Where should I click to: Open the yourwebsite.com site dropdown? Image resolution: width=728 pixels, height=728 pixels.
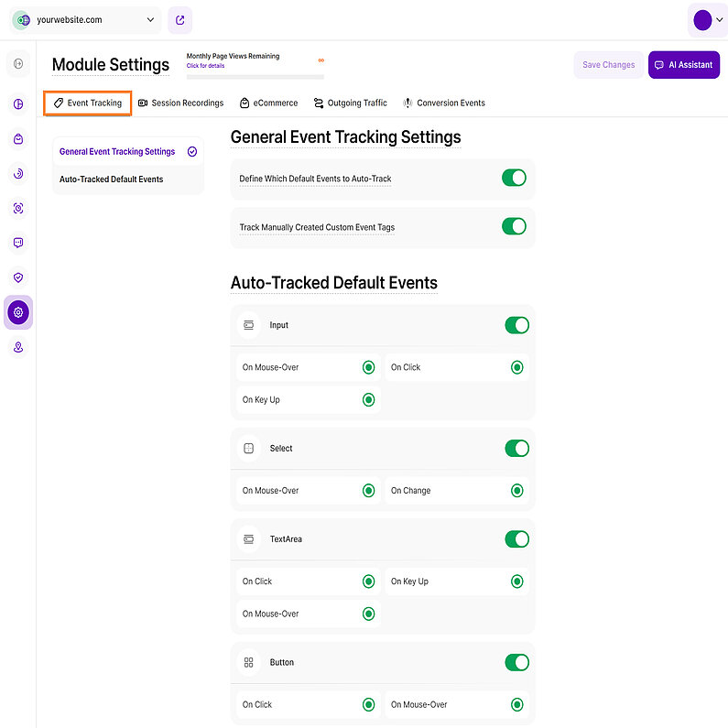point(85,19)
